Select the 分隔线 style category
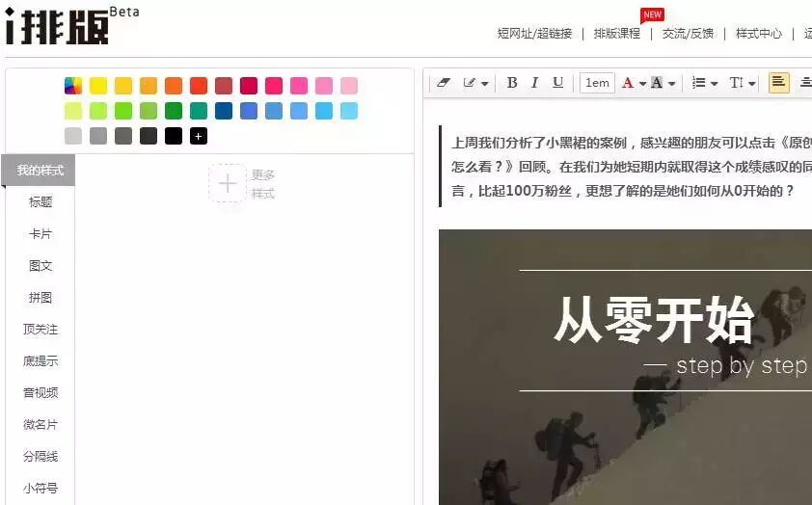This screenshot has height=505, width=812. [x=41, y=457]
